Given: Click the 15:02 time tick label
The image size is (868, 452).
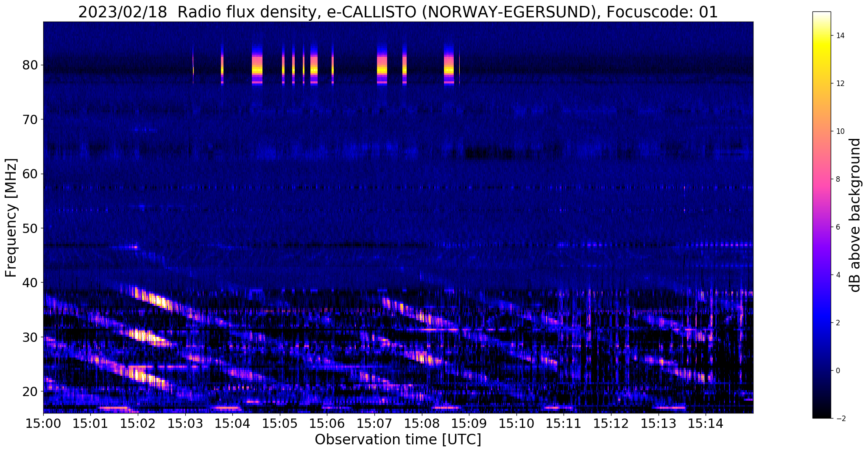Looking at the screenshot, I should pos(138,423).
